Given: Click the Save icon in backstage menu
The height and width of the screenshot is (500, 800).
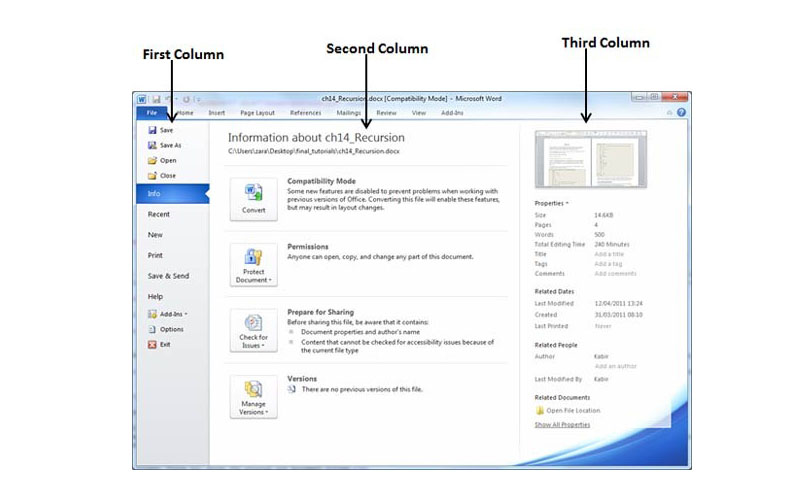Looking at the screenshot, I should (x=152, y=130).
